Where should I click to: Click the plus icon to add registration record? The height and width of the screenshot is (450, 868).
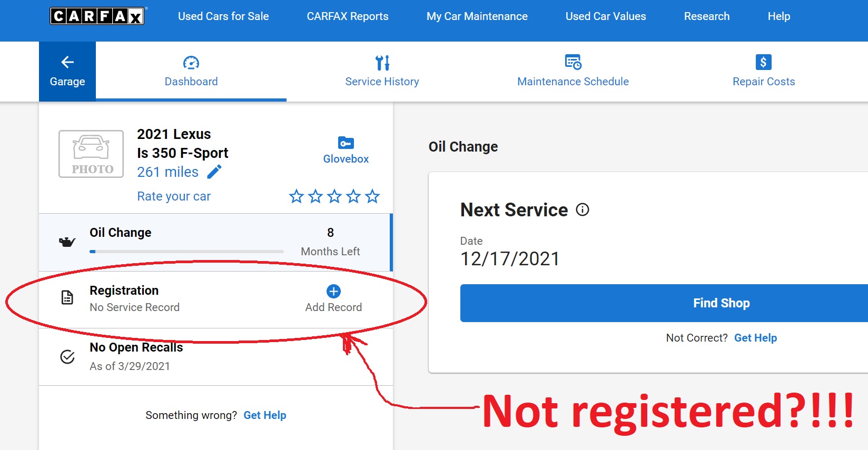click(x=334, y=291)
